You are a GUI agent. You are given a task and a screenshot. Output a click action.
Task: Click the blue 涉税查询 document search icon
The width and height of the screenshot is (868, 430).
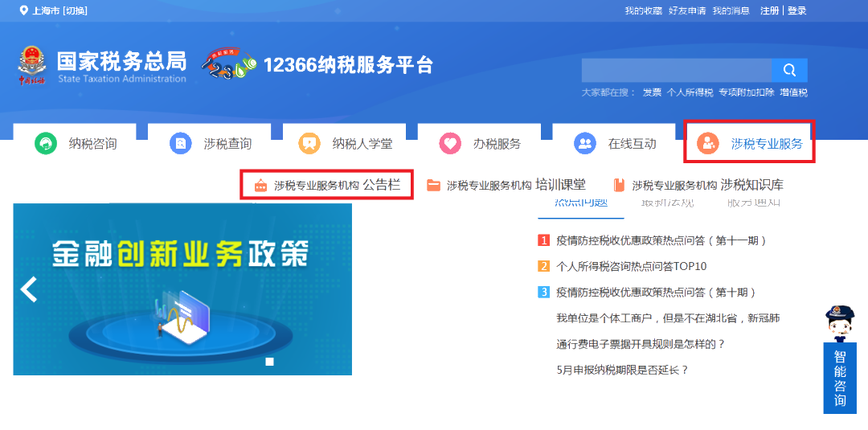point(181,144)
